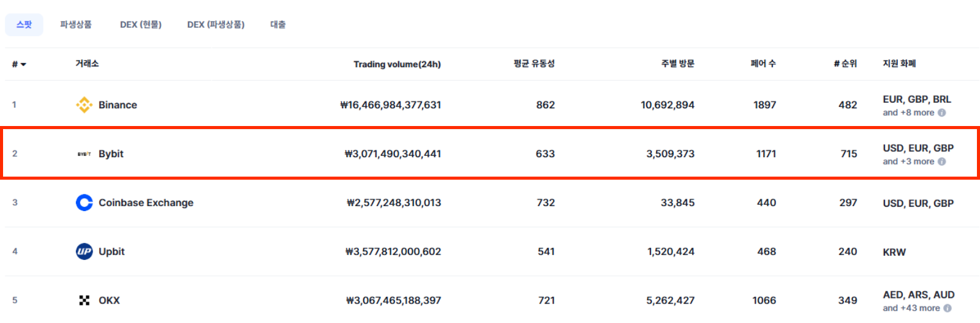Click Coinbase pair count 440
980x323 pixels.
click(766, 202)
